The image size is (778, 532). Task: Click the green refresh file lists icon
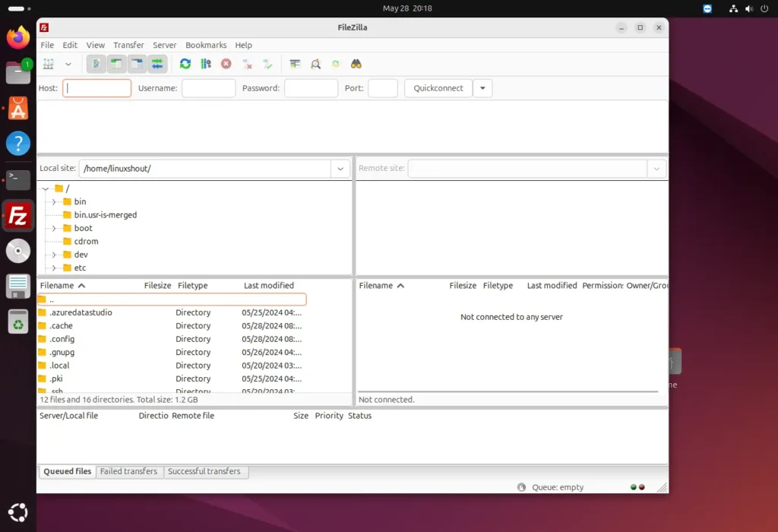coord(185,64)
